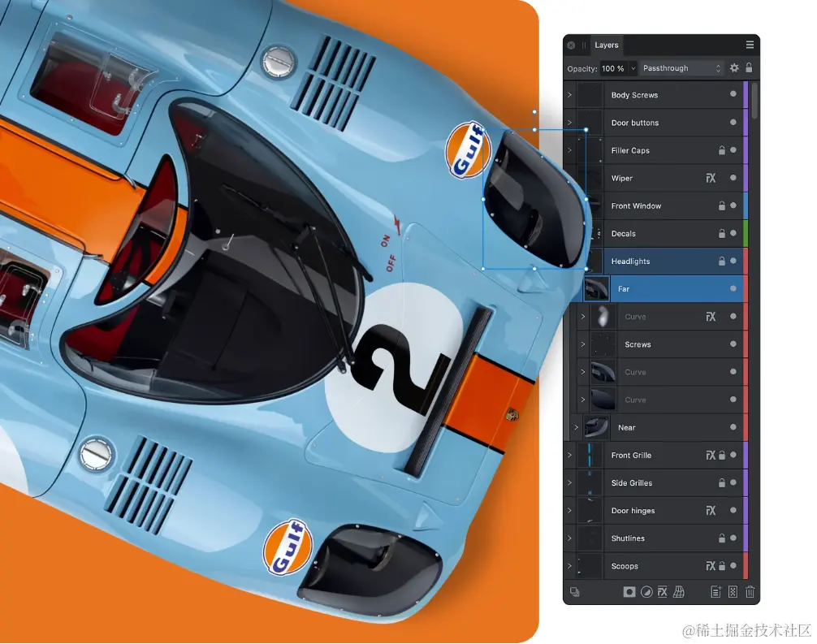Click the green color tag on Decals

click(746, 233)
